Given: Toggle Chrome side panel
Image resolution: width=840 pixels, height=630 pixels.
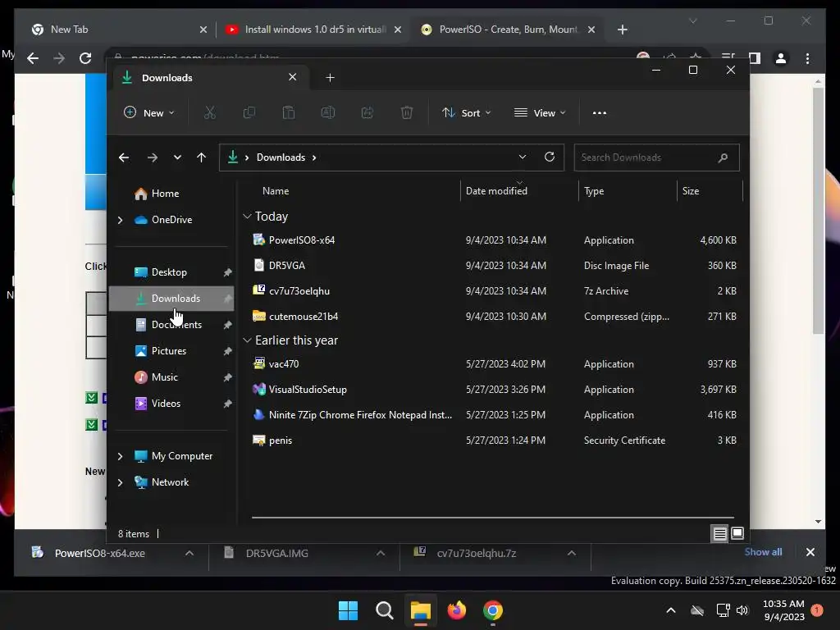Looking at the screenshot, I should [755, 58].
